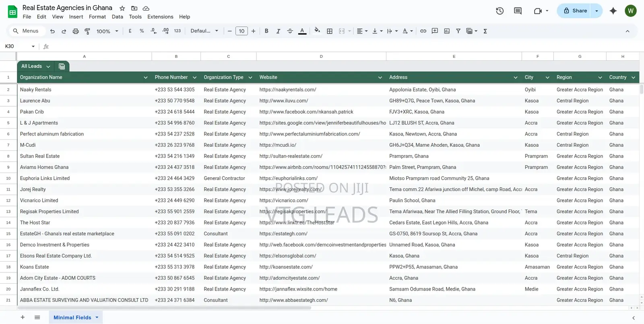
Task: Open the naakyrentals.com link
Action: pyautogui.click(x=288, y=90)
